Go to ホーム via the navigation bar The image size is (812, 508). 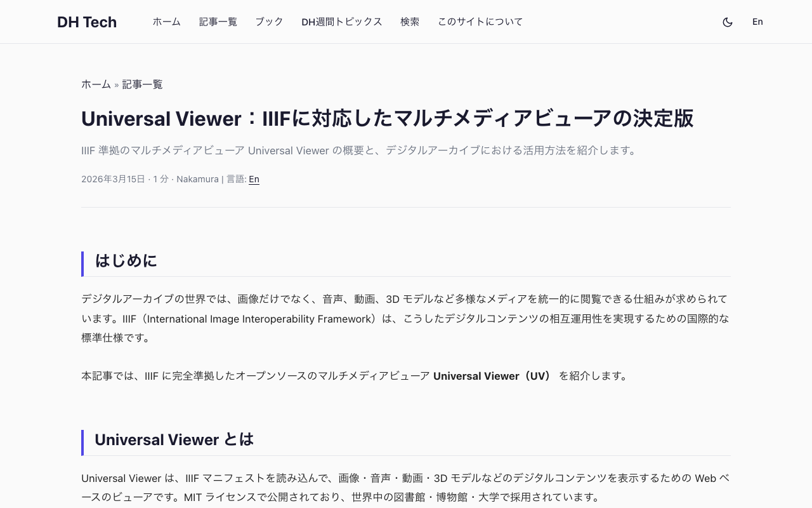click(166, 22)
